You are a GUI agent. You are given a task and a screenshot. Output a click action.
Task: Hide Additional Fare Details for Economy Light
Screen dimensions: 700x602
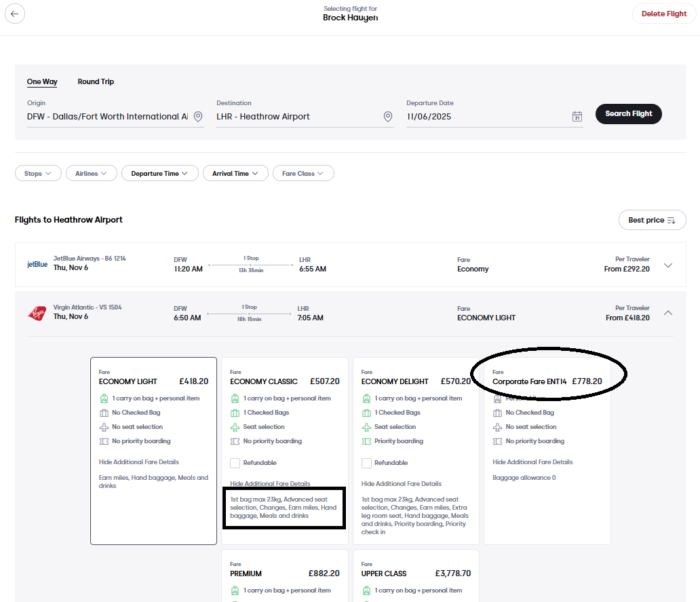coord(139,462)
